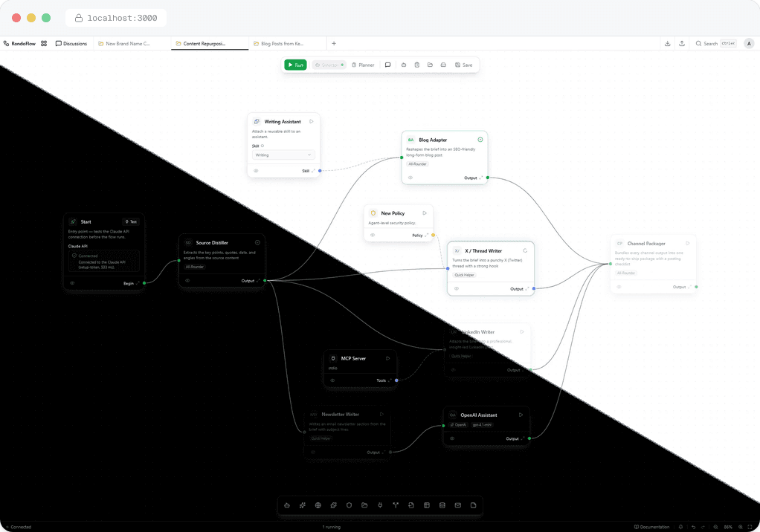
Task: Select the shield policy icon in bottom palette
Action: pos(349,505)
